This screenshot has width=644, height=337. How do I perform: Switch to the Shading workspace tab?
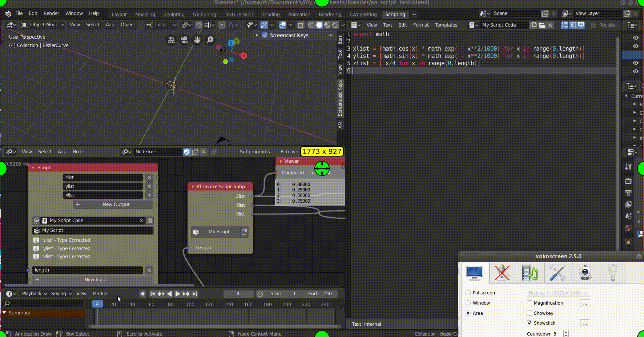(x=270, y=14)
